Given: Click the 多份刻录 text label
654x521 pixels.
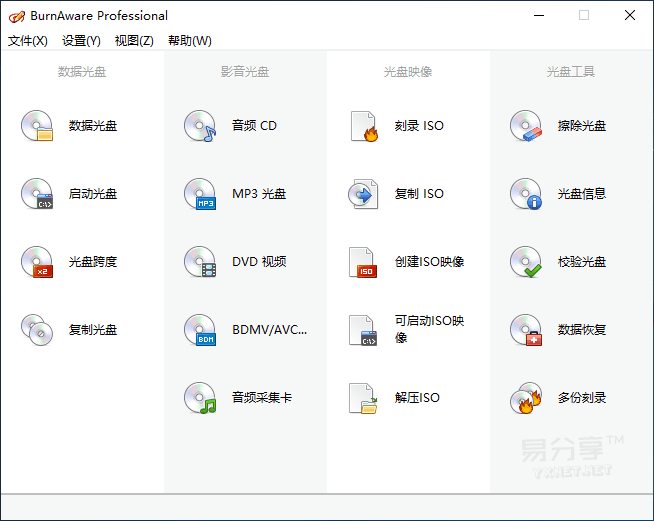Looking at the screenshot, I should (x=582, y=398).
